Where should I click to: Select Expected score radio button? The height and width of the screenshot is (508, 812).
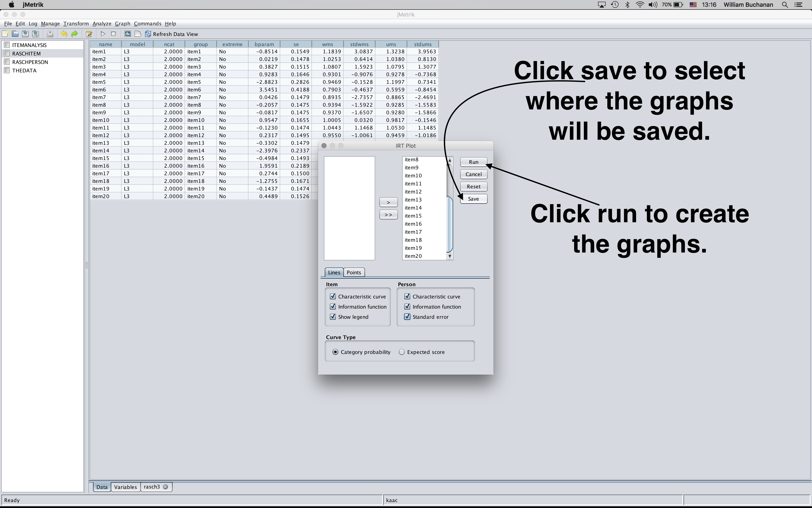[402, 352]
